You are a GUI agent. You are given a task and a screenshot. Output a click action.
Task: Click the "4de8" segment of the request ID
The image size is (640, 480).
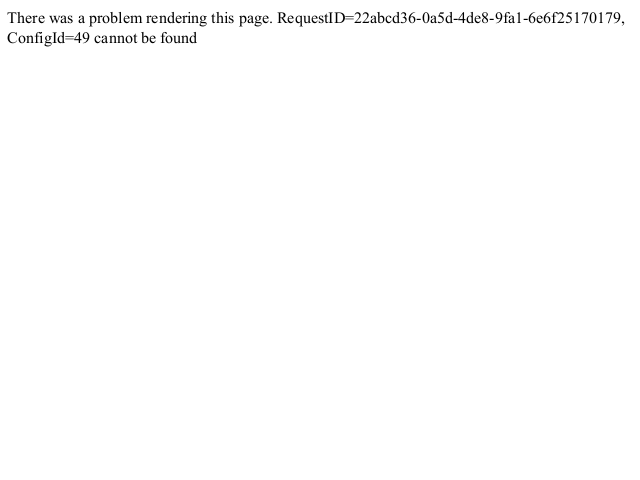pos(473,18)
